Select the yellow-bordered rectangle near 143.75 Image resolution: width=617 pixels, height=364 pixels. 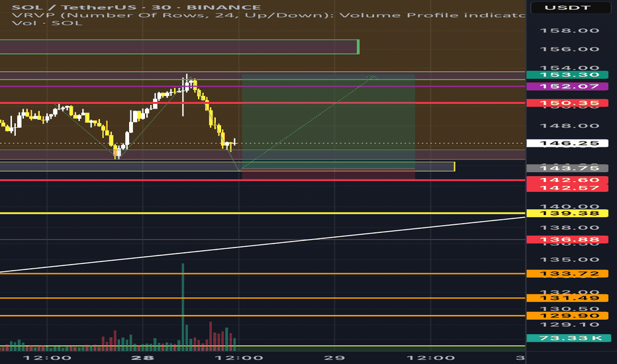tap(228, 167)
